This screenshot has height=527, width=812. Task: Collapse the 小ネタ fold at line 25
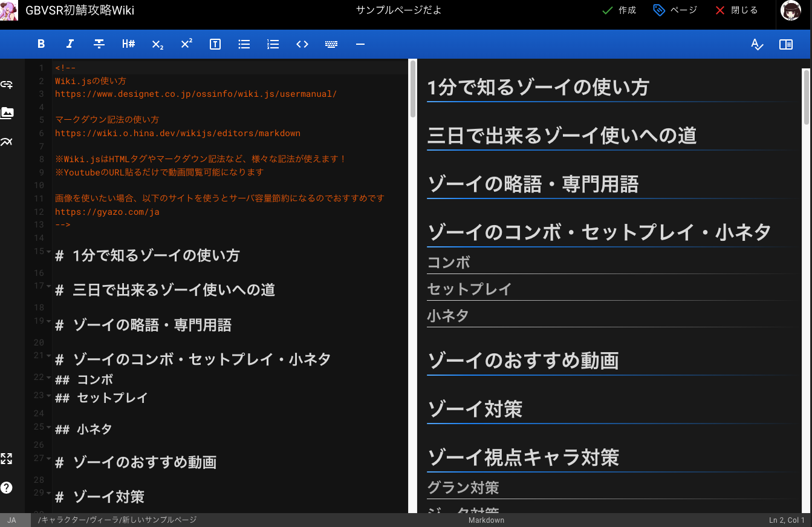pos(48,427)
